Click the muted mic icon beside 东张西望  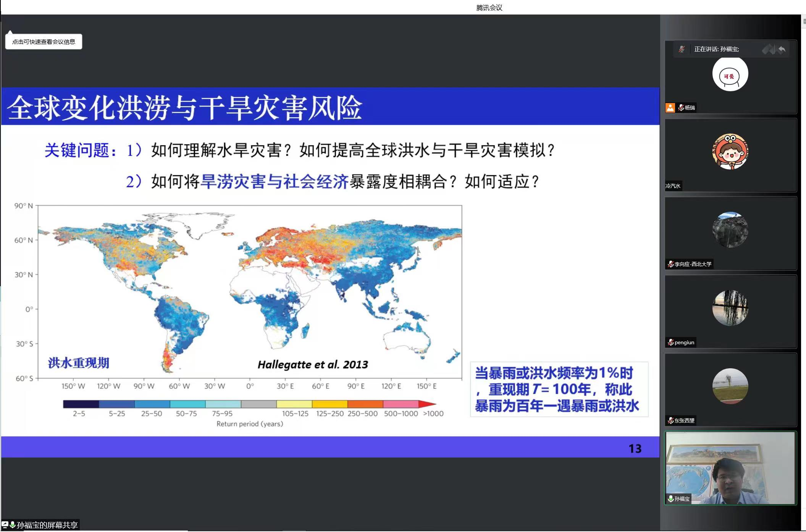coord(670,421)
